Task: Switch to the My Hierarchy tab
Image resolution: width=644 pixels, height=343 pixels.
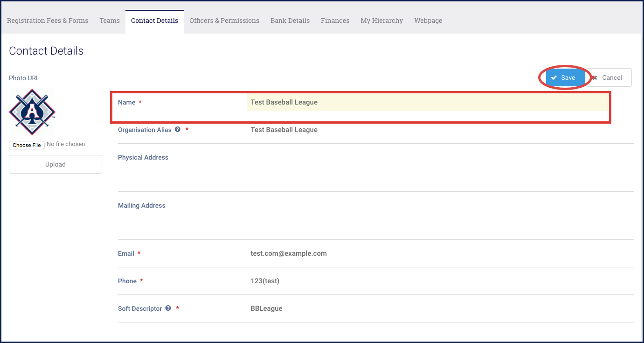Action: coord(381,21)
